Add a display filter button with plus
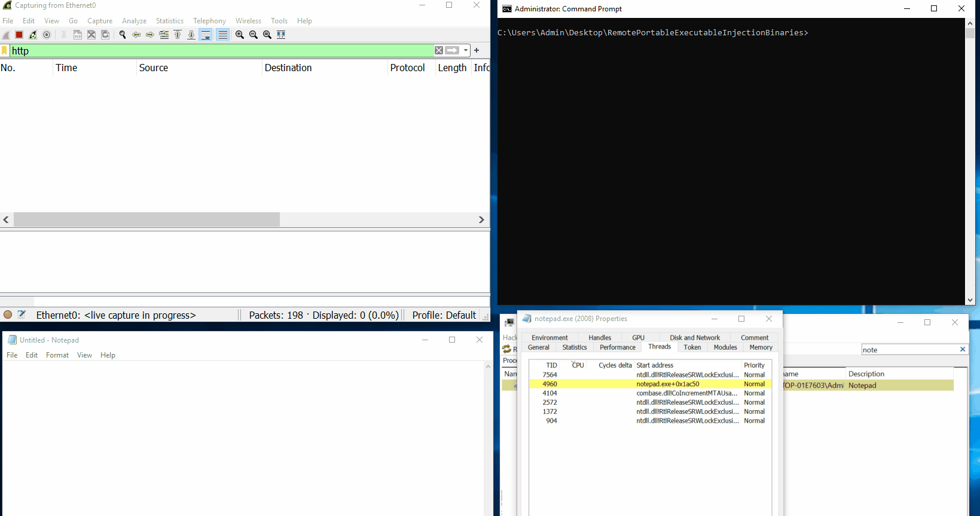 point(477,50)
